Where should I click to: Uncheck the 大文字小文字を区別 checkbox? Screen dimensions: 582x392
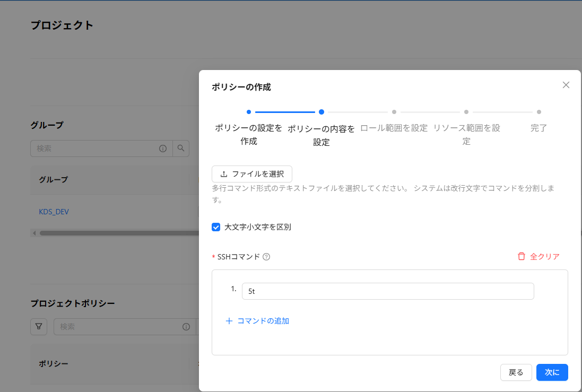pyautogui.click(x=216, y=227)
